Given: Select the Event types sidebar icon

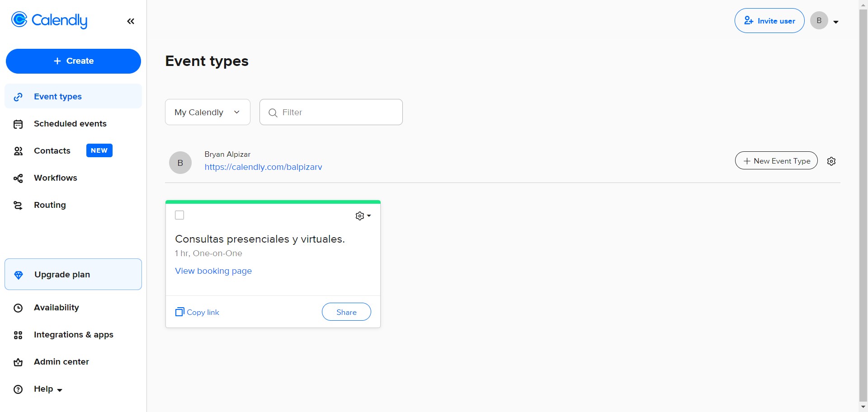Looking at the screenshot, I should (18, 96).
